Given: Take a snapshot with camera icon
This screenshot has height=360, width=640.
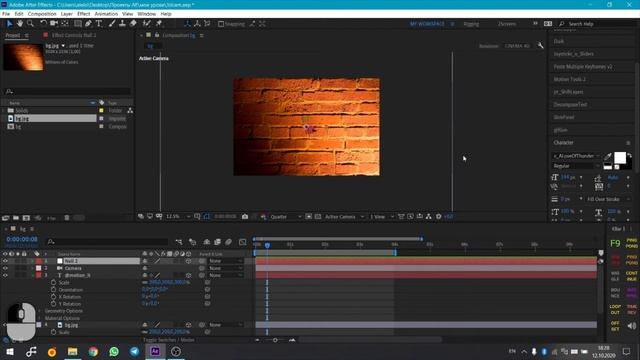Looking at the screenshot, I should [x=245, y=216].
